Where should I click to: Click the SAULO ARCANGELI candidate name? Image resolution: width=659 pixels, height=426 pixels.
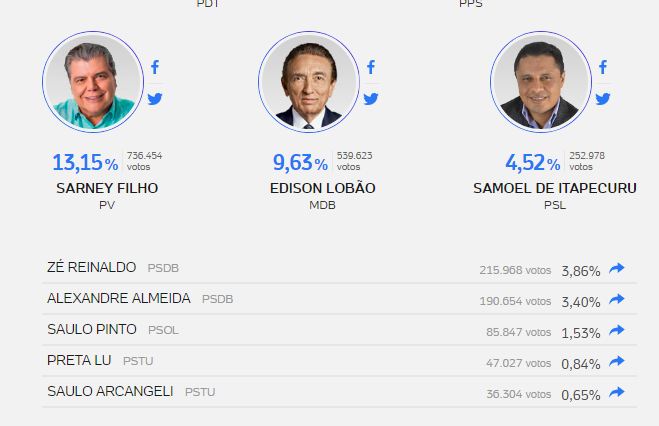[111, 391]
